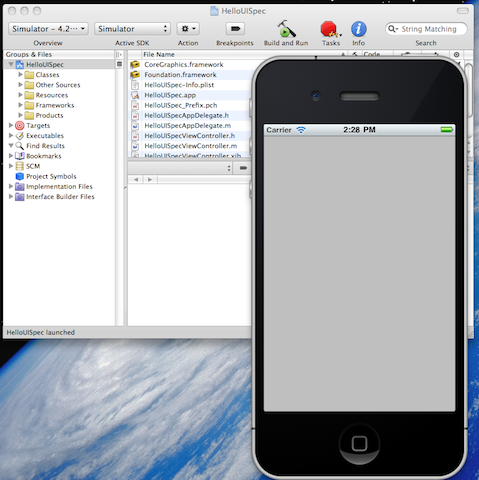Expand the Targets group
This screenshot has height=480, width=479.
[x=11, y=125]
